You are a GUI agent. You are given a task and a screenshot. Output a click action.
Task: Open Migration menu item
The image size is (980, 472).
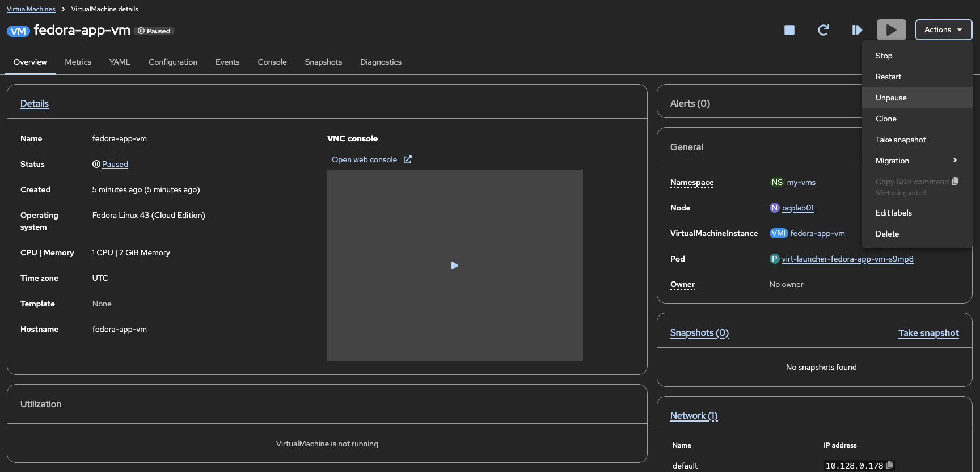[917, 161]
